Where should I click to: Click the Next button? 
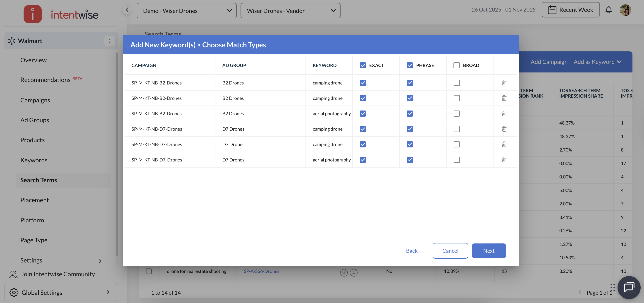tap(489, 251)
